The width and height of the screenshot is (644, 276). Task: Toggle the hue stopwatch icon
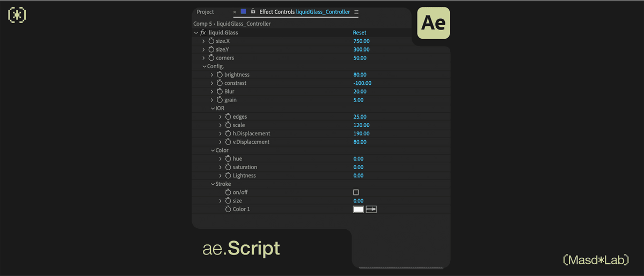click(x=228, y=159)
